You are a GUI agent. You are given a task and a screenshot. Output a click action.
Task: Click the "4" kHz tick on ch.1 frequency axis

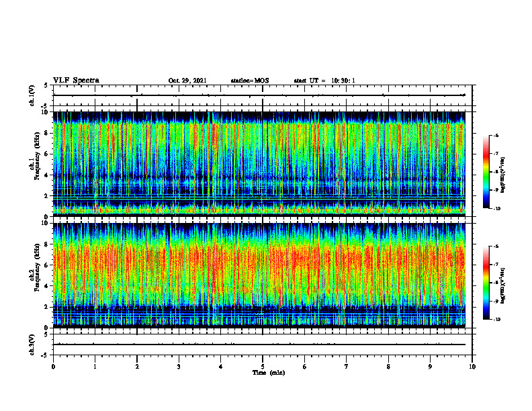coord(47,175)
